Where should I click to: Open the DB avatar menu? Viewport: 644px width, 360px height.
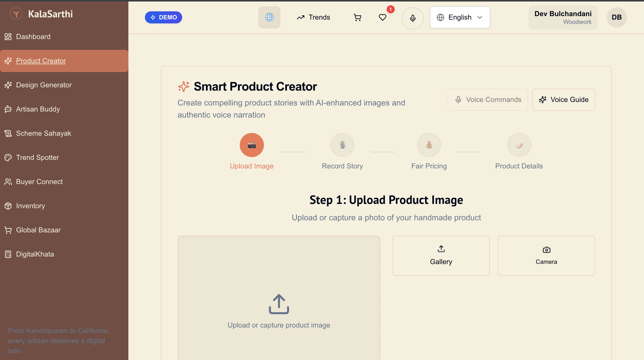point(617,17)
